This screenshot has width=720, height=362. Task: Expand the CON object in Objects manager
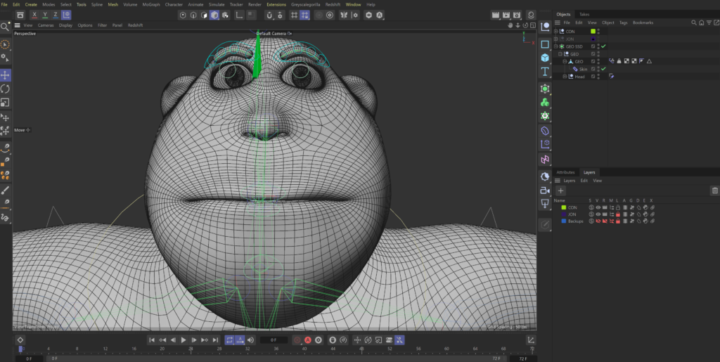[x=556, y=31]
